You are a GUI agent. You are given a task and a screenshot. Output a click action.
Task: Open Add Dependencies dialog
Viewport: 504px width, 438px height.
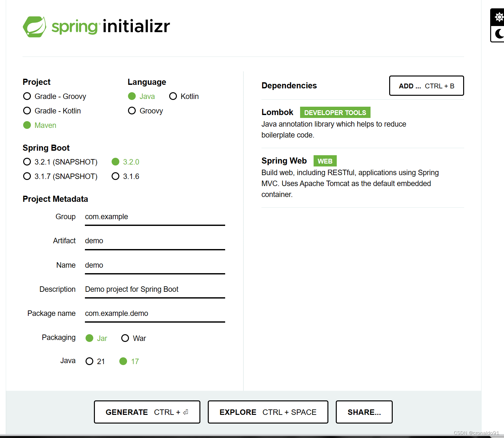point(426,86)
